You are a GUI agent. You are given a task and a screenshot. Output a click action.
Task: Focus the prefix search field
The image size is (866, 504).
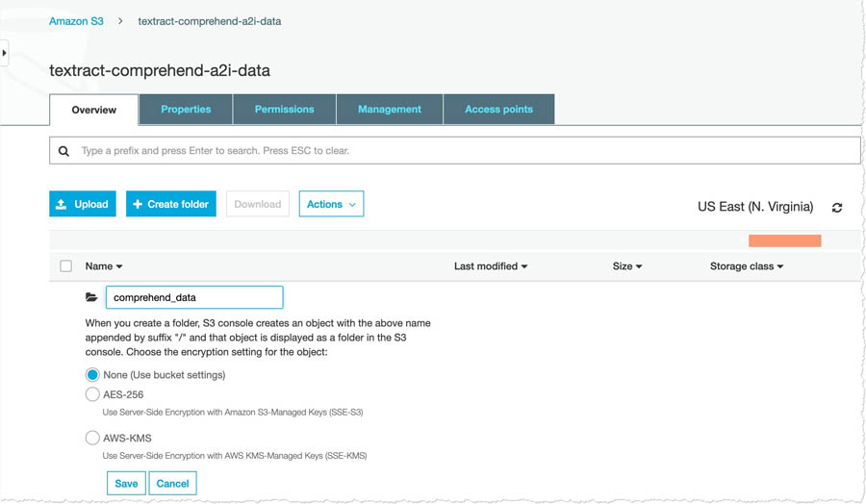[x=455, y=151]
